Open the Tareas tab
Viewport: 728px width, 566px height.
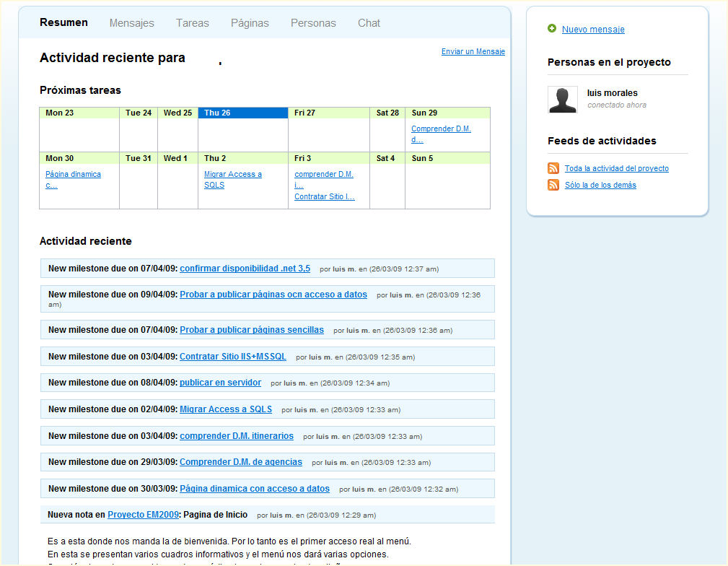(x=192, y=23)
